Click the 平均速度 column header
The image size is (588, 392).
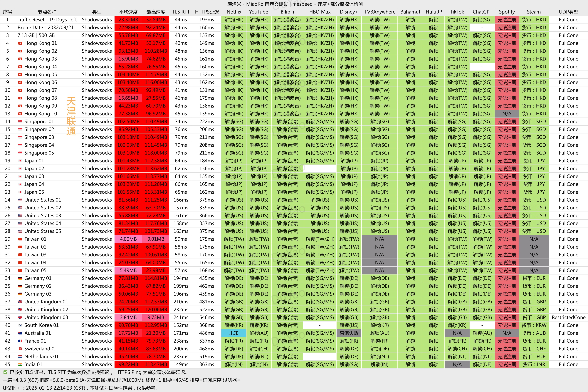click(x=128, y=12)
